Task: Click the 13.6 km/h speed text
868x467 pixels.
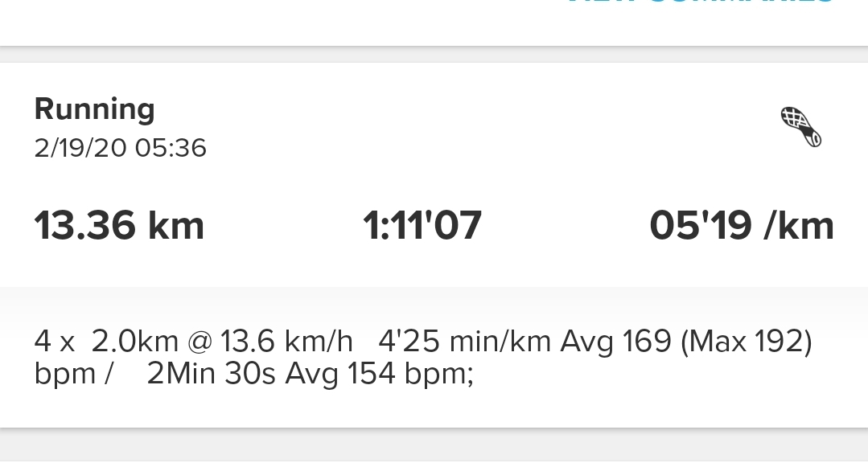Action: (x=286, y=342)
